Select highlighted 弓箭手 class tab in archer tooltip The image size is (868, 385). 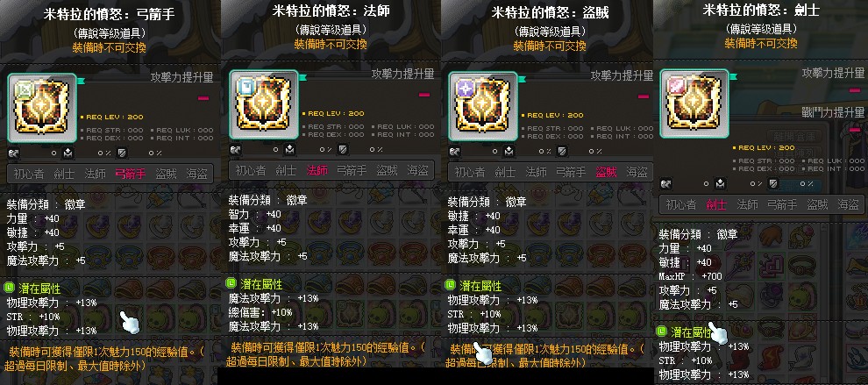click(x=130, y=174)
